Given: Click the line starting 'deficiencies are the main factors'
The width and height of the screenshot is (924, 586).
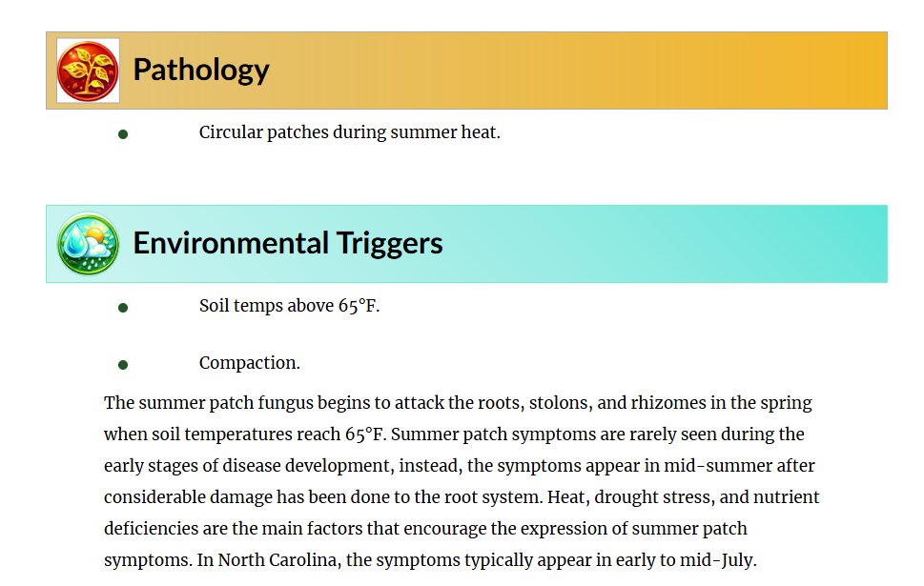Looking at the screenshot, I should point(425,529).
